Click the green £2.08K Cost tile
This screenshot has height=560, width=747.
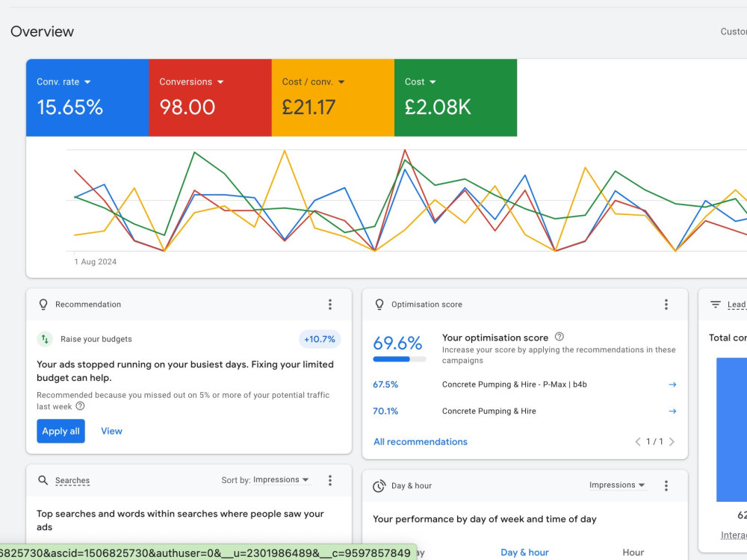coord(456,98)
